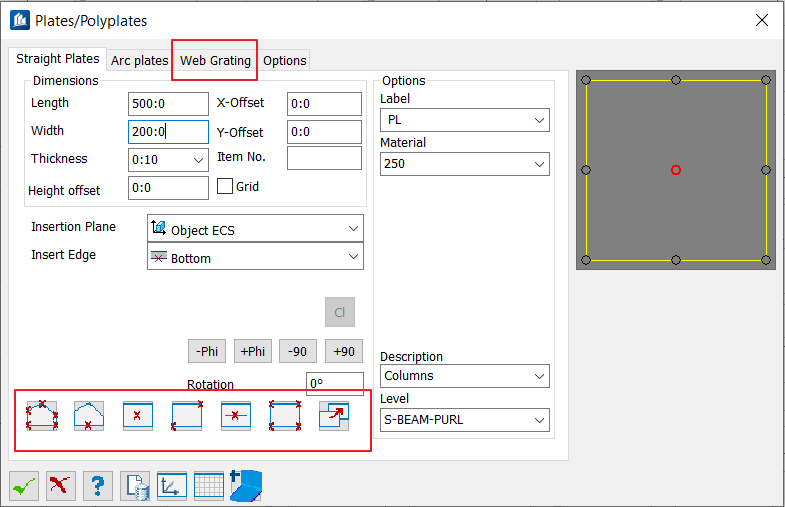Cancel using the red X icon
Screen dimensions: 785x507
[61, 485]
